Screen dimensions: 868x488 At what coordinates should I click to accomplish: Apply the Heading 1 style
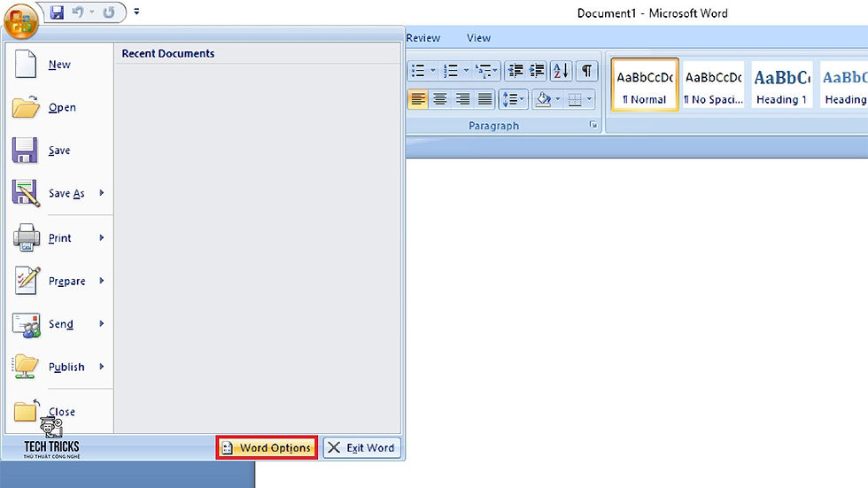coord(781,85)
